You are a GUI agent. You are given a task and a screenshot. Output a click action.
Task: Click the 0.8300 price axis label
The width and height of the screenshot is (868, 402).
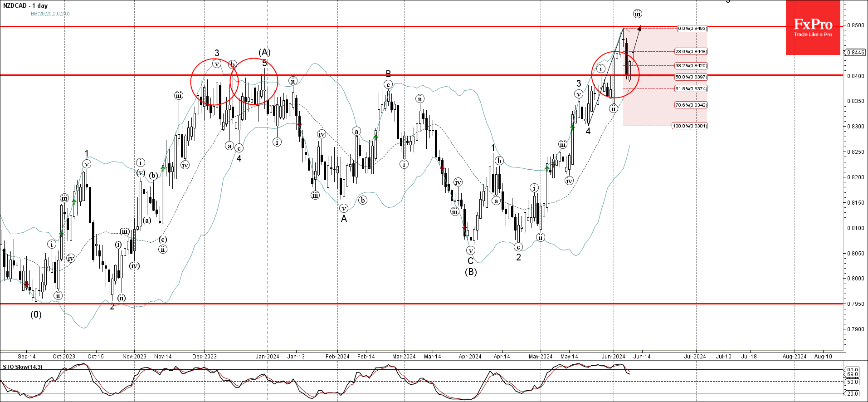pos(855,127)
